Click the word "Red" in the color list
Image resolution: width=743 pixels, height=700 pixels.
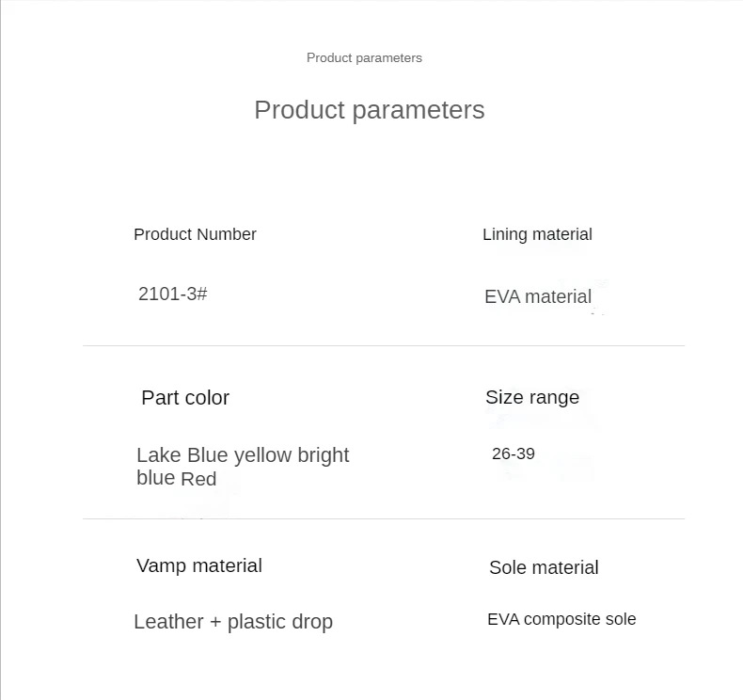tap(198, 479)
